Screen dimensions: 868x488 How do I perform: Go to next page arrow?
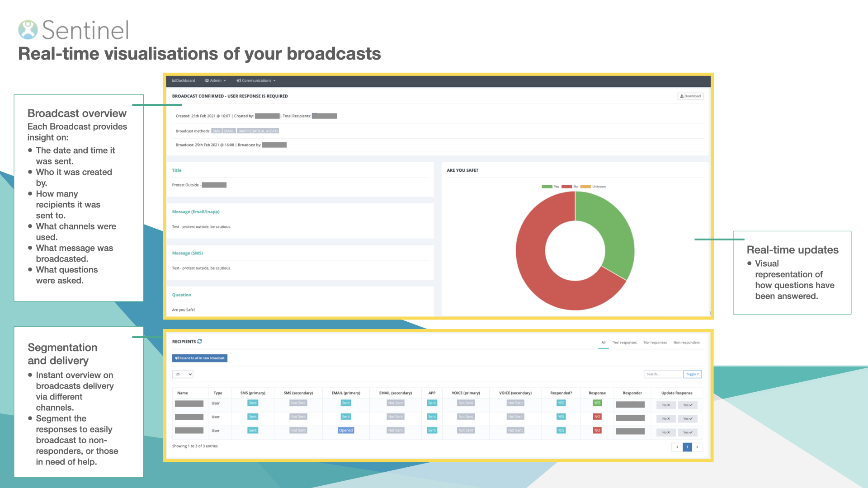pos(697,447)
